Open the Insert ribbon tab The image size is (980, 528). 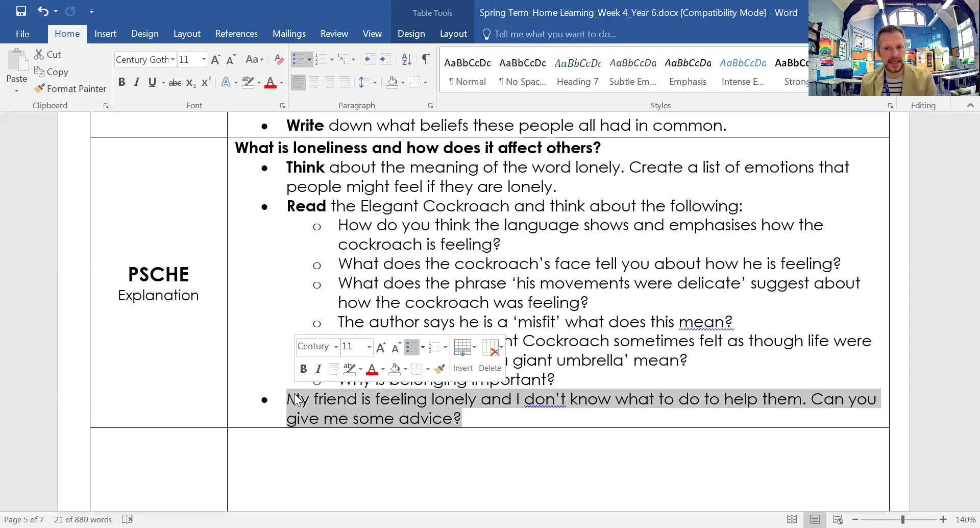(x=105, y=34)
